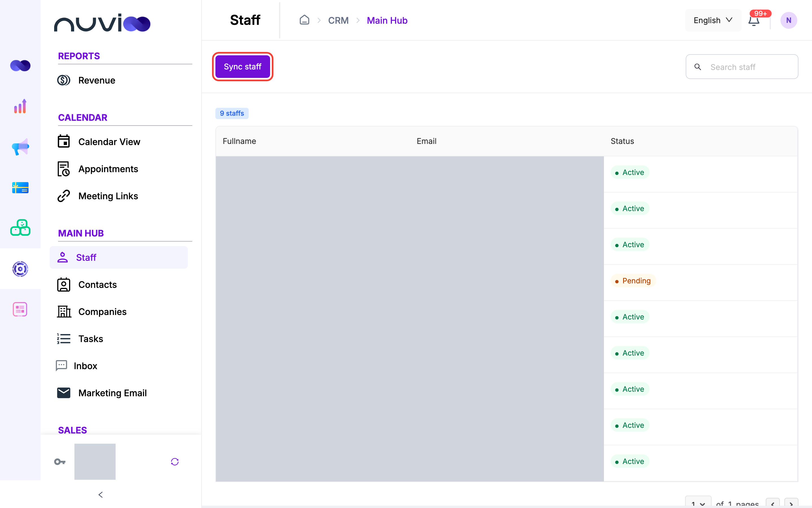This screenshot has height=508, width=812.
Task: Open Appointments in the sidebar
Action: click(x=108, y=169)
